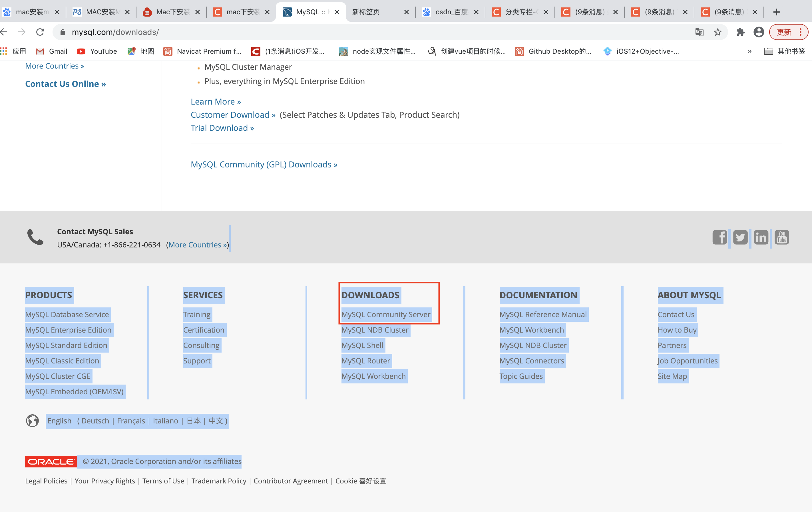Viewport: 812px width, 512px height.
Task: Open the Chrome profile avatar icon
Action: [759, 32]
